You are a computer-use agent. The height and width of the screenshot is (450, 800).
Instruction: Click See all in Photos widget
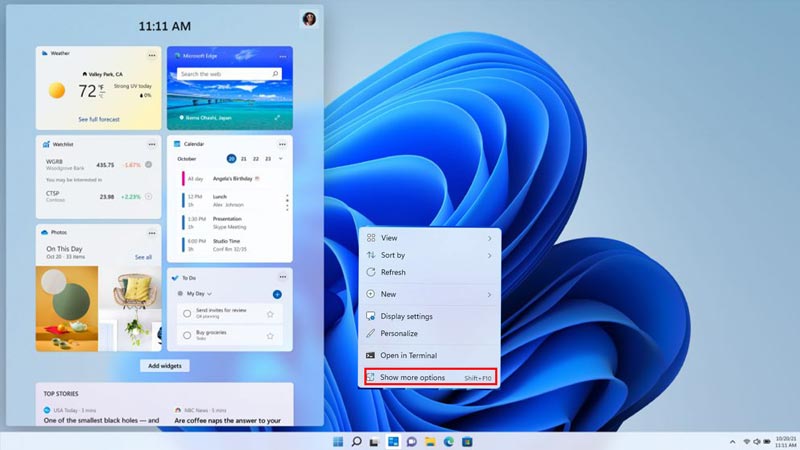click(143, 257)
